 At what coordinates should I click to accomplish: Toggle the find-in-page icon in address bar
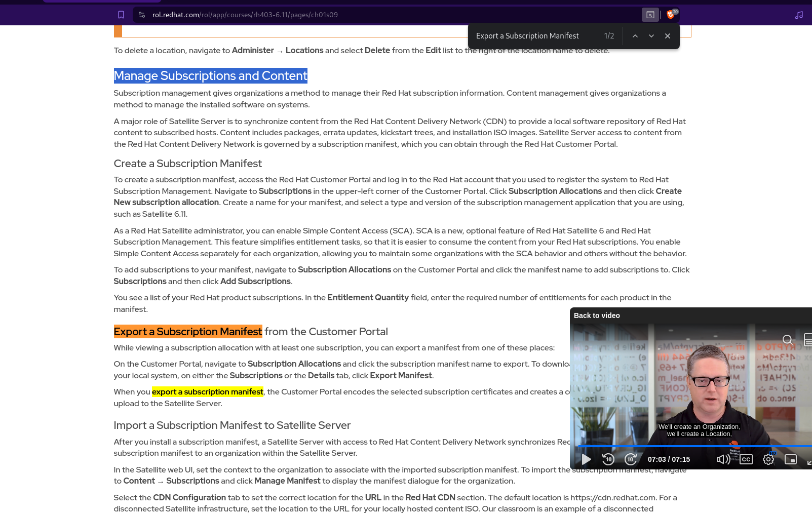650,15
